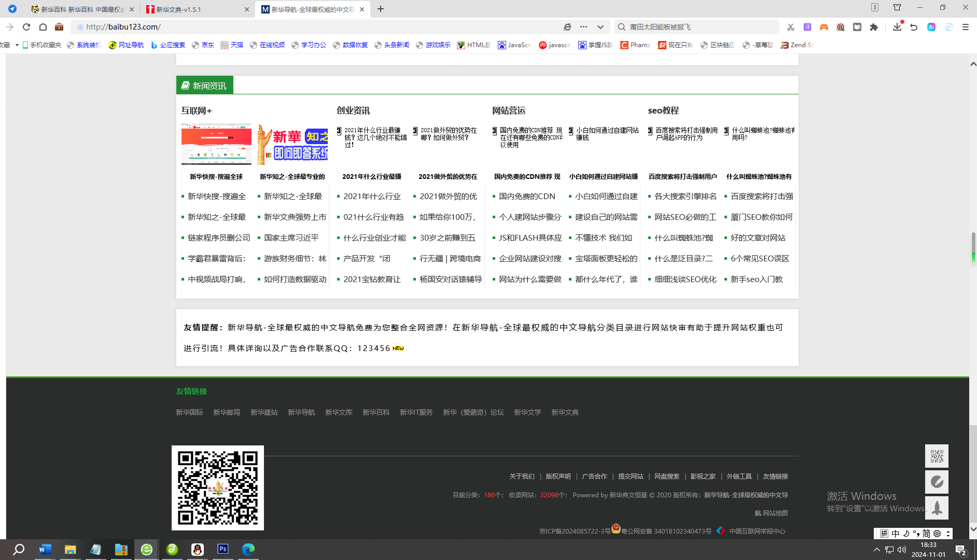Image resolution: width=977 pixels, height=560 pixels.
Task: Switch to 新华百科 browser tab
Action: [x=81, y=9]
